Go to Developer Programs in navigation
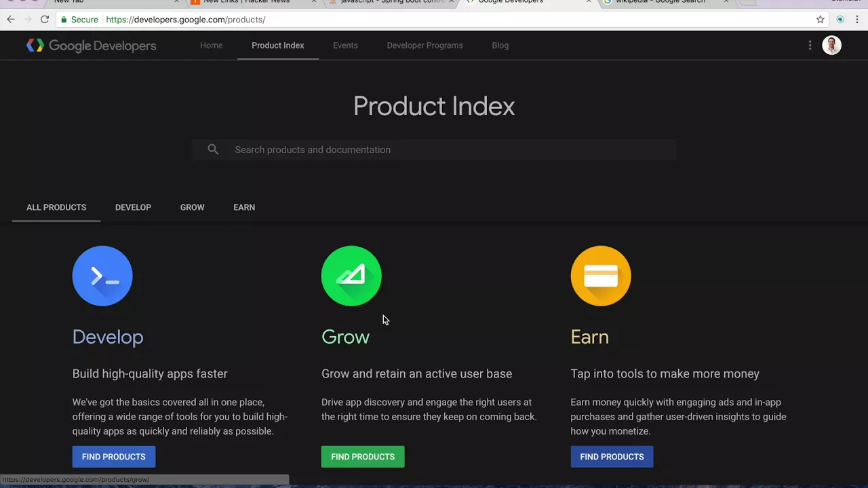This screenshot has height=488, width=868. (425, 45)
